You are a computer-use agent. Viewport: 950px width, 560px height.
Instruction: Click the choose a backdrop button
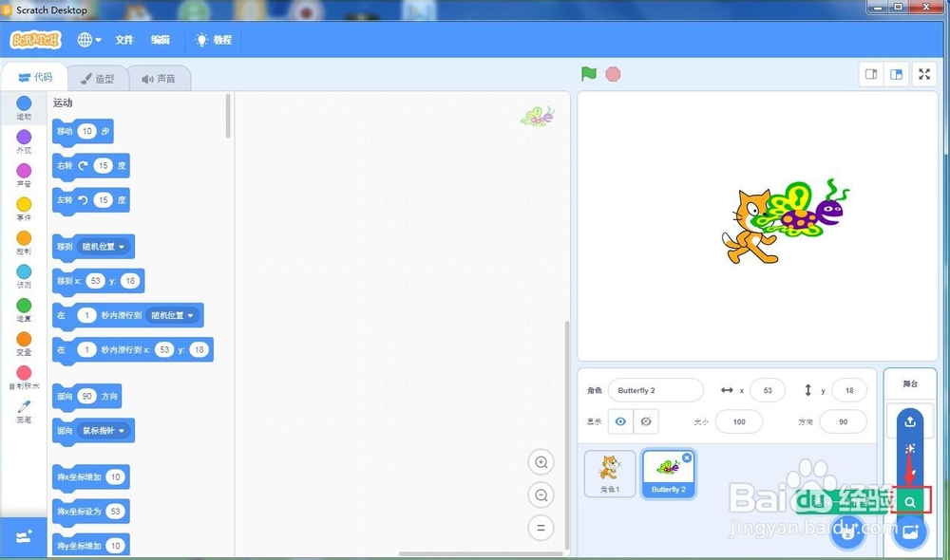(910, 532)
